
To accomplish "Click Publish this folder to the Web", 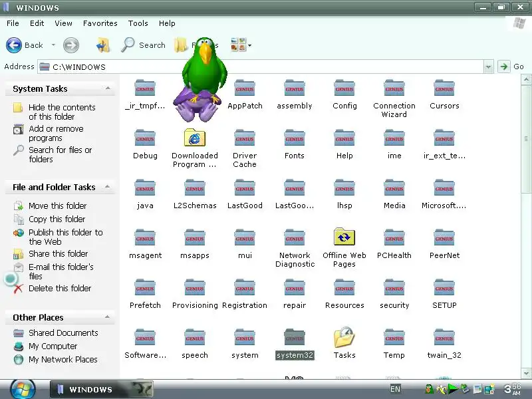I will [65, 237].
